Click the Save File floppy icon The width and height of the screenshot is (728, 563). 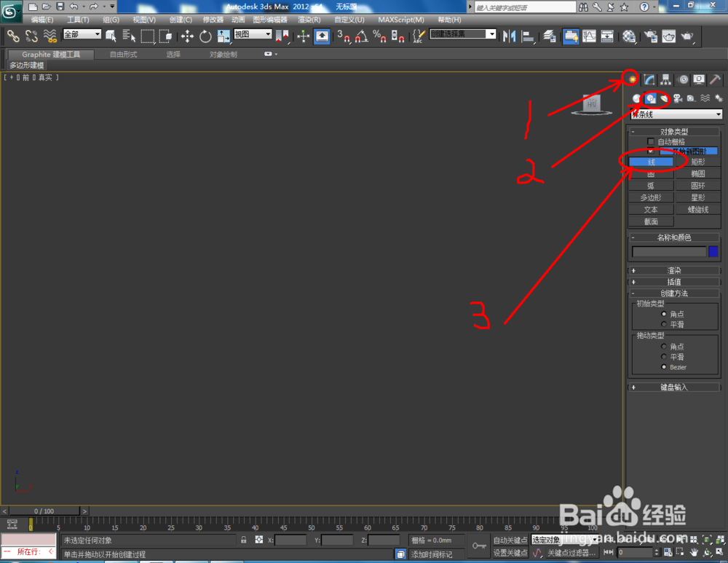point(60,7)
